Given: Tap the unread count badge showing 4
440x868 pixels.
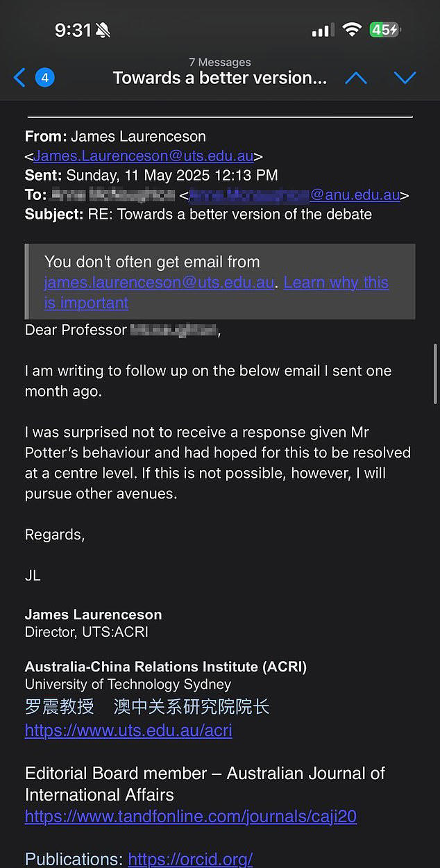Looking at the screenshot, I should click(44, 78).
